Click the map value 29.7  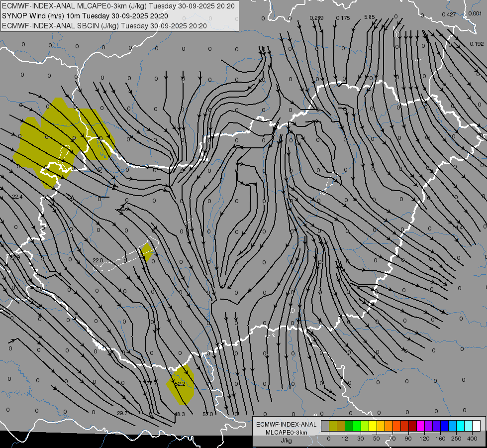(122, 413)
